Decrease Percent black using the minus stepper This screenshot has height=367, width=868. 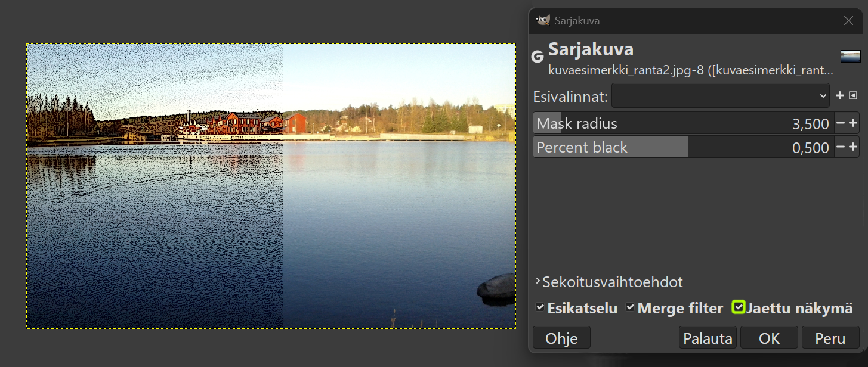coord(841,147)
